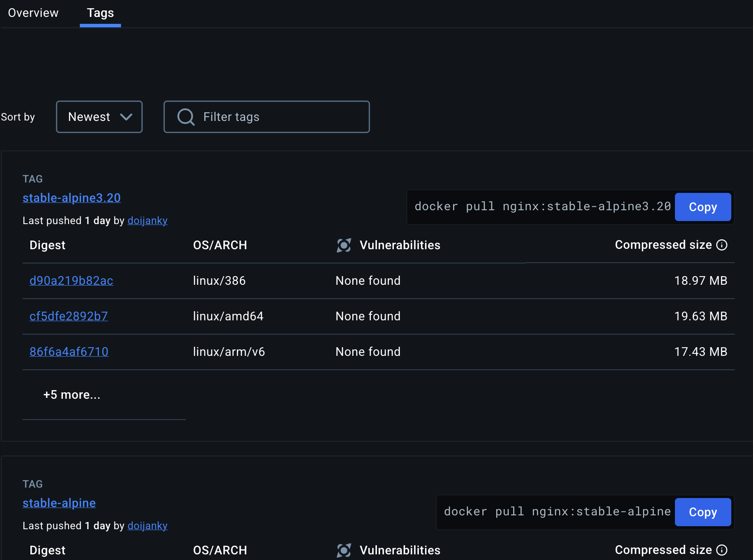Select the docker pull nginx:stable-alpine command text
This screenshot has width=753, height=560.
557,511
